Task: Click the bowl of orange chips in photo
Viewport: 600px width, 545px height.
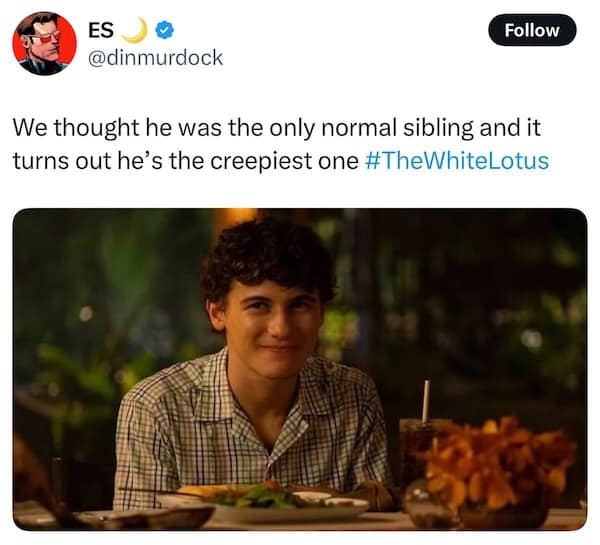Action: [497, 471]
